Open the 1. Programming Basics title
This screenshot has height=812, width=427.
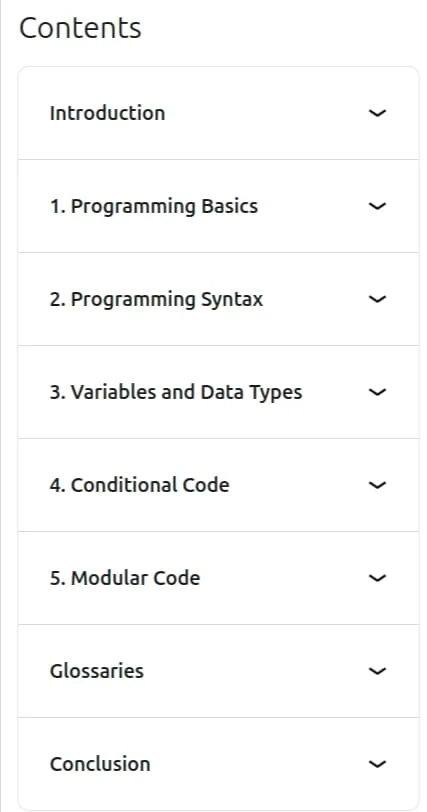pyautogui.click(x=154, y=206)
